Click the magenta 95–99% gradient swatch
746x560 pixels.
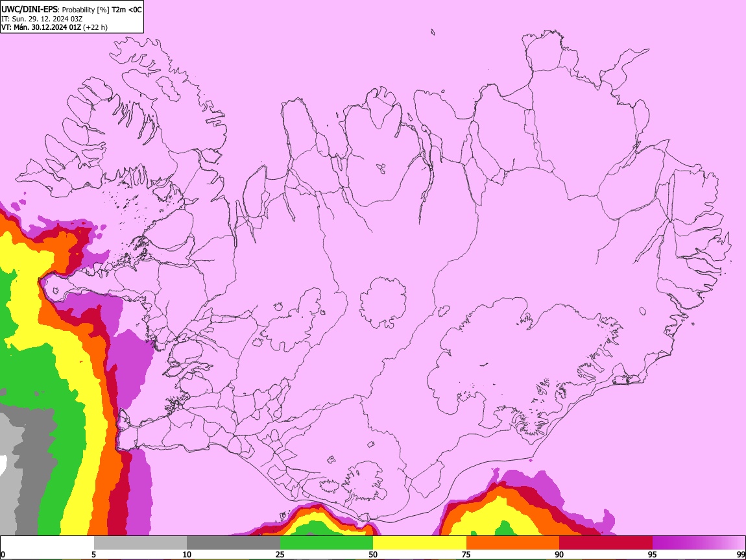[x=699, y=543]
